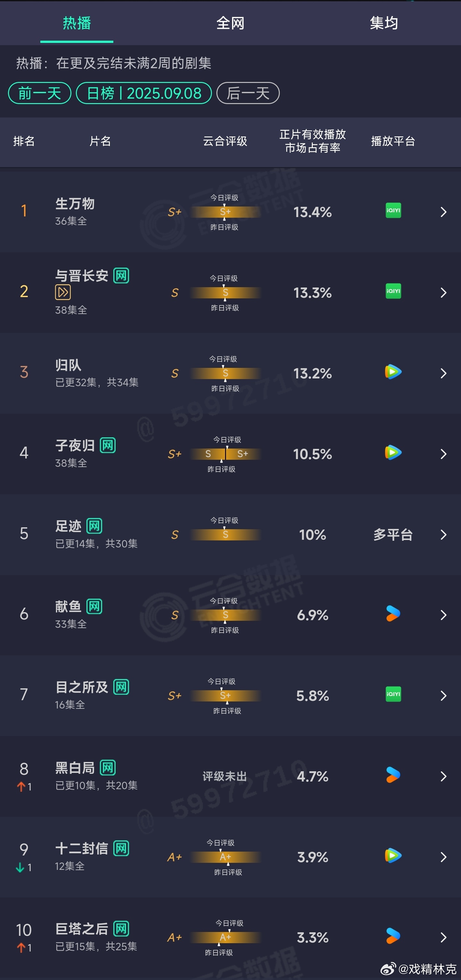Tap the iQIYI icon beside 与晋长安
The image size is (461, 980).
(393, 291)
